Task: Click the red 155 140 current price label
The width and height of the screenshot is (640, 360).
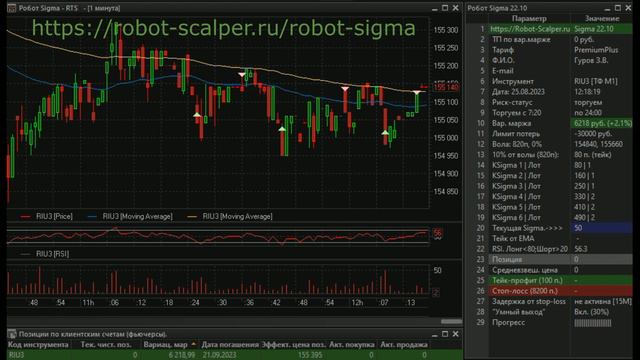Action: (446, 87)
